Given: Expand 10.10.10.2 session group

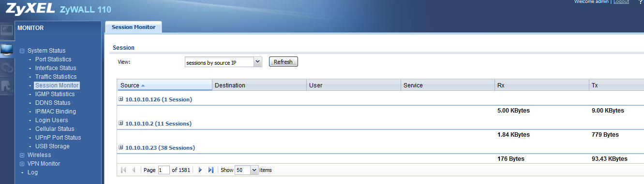Looking at the screenshot, I should [121, 123].
